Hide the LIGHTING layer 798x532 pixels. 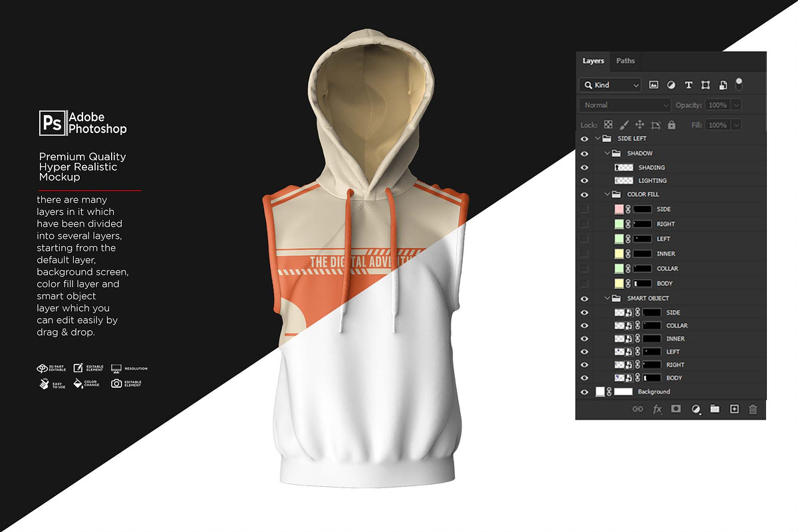(x=585, y=180)
